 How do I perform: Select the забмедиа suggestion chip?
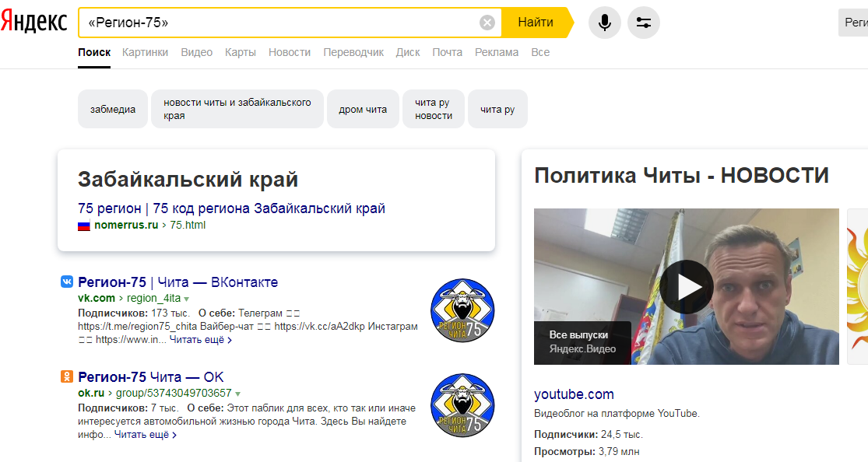click(x=113, y=109)
